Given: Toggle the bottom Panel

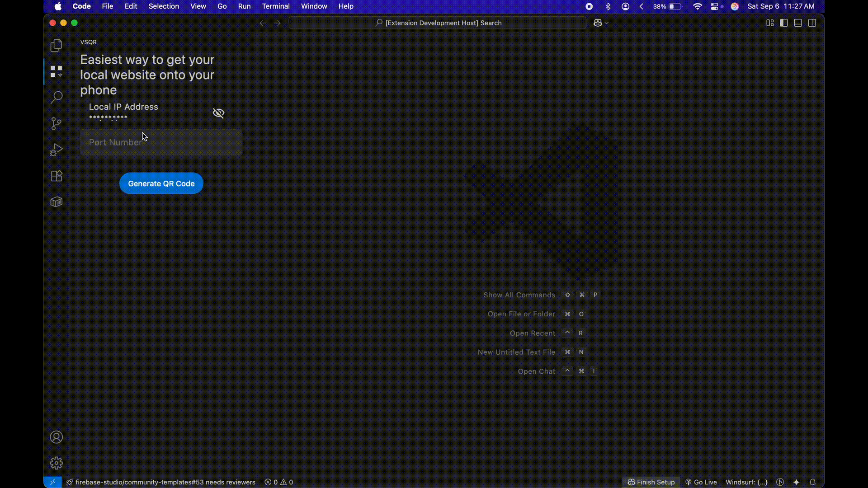Looking at the screenshot, I should (x=798, y=23).
